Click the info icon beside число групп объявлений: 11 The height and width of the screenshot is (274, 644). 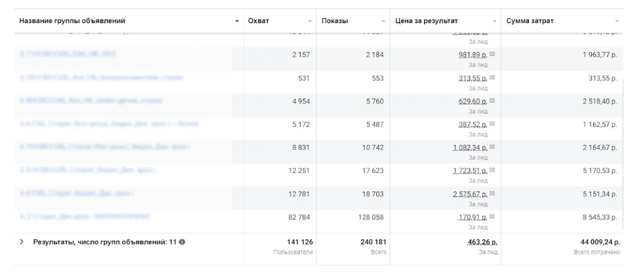tap(182, 242)
